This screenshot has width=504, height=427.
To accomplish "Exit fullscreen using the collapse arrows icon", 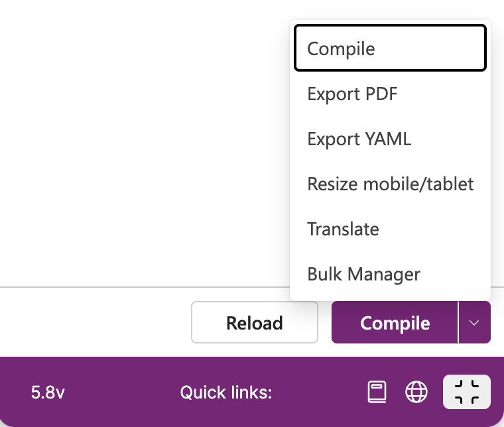I will pyautogui.click(x=467, y=392).
